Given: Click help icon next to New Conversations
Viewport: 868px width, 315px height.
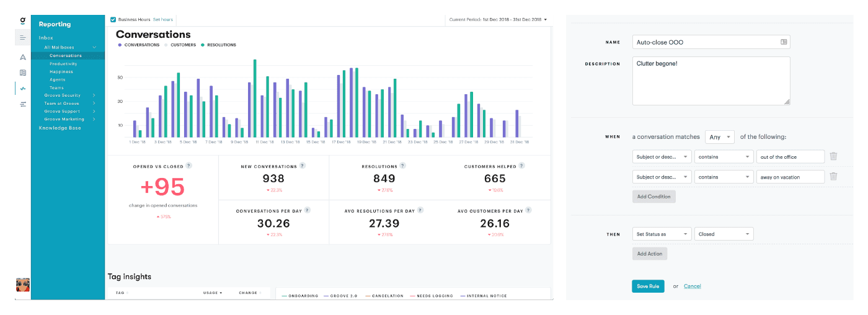Looking at the screenshot, I should coord(303,166).
